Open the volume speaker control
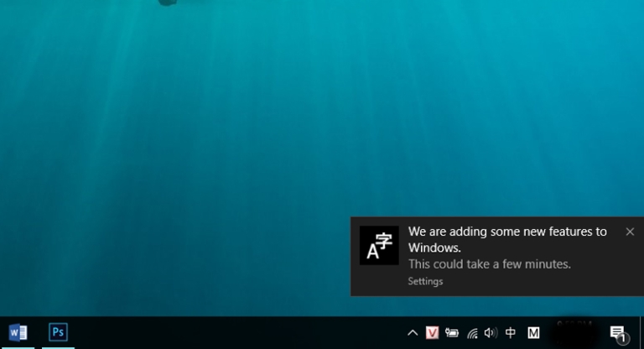This screenshot has width=644, height=349. (x=491, y=333)
